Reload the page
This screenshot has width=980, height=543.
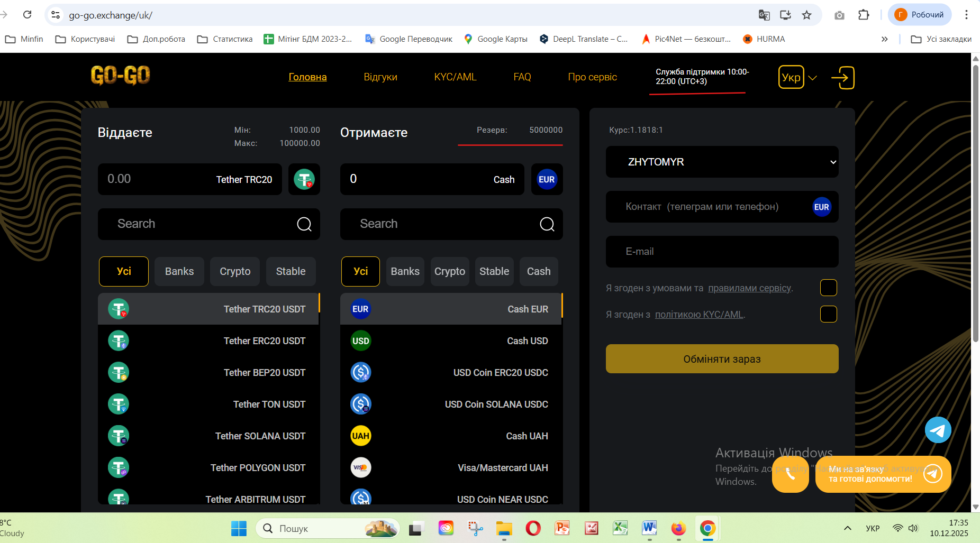(28, 15)
